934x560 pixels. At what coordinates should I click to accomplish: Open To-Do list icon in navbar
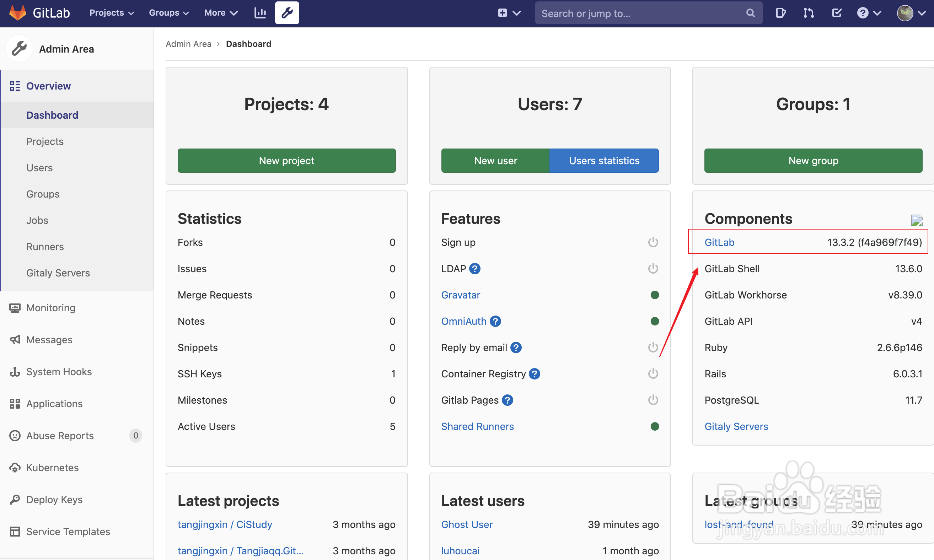[836, 13]
